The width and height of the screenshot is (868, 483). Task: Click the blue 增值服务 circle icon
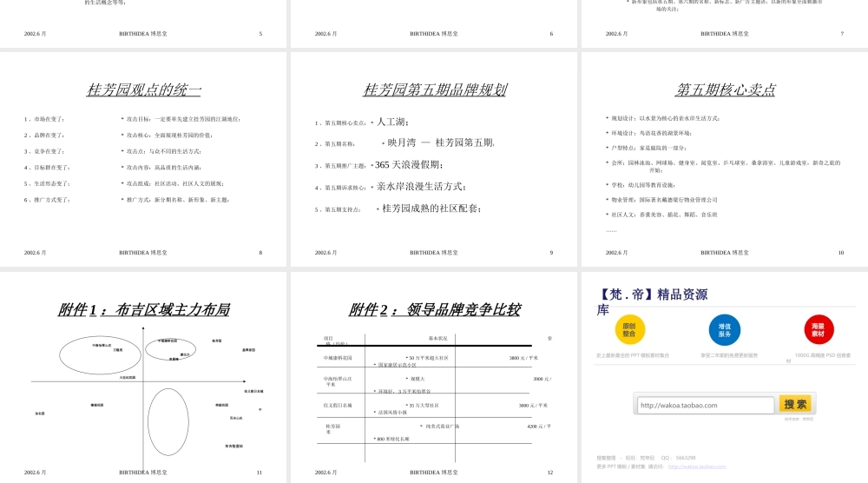(724, 329)
